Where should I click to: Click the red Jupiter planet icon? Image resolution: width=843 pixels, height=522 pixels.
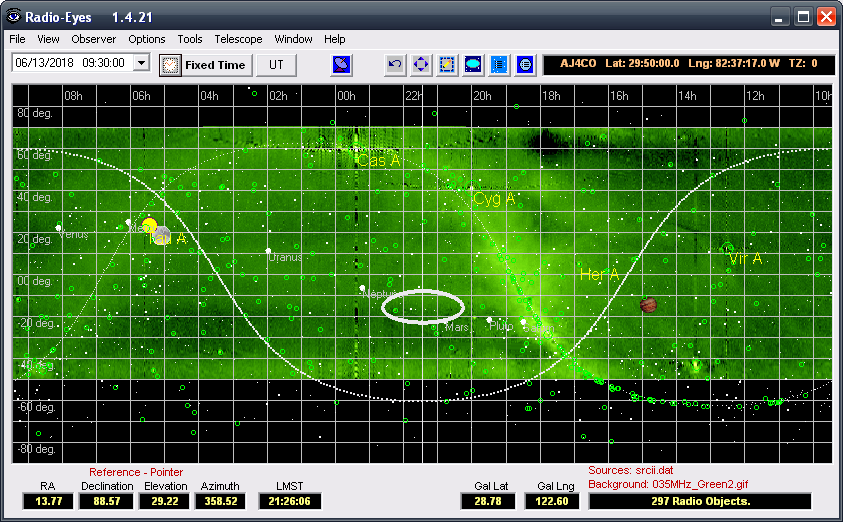[x=648, y=304]
